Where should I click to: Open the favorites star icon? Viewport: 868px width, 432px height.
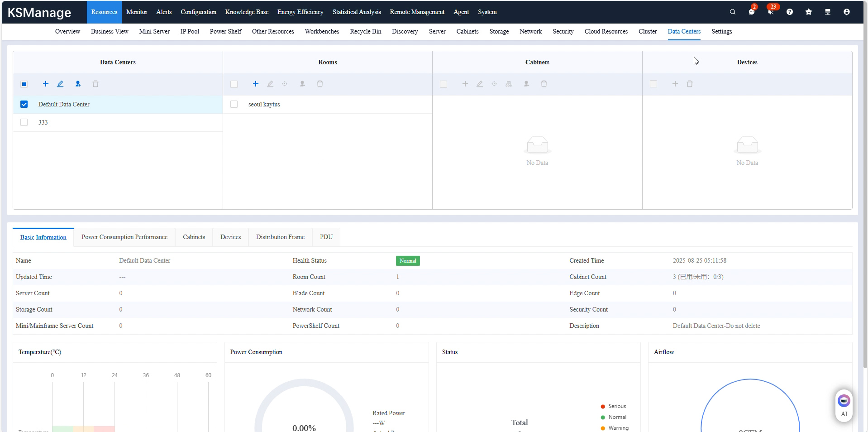click(808, 12)
